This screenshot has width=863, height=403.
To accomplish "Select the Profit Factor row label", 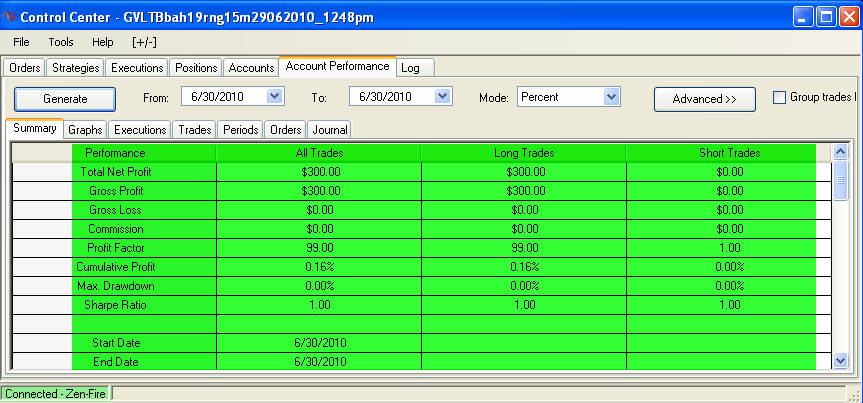I will click(116, 248).
